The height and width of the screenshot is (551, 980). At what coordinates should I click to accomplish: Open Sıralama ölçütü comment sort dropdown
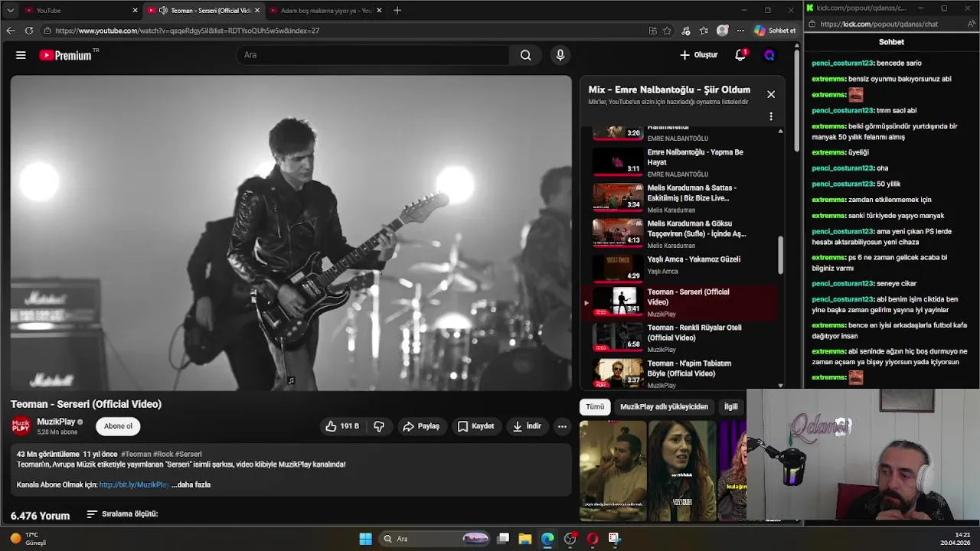[122, 514]
